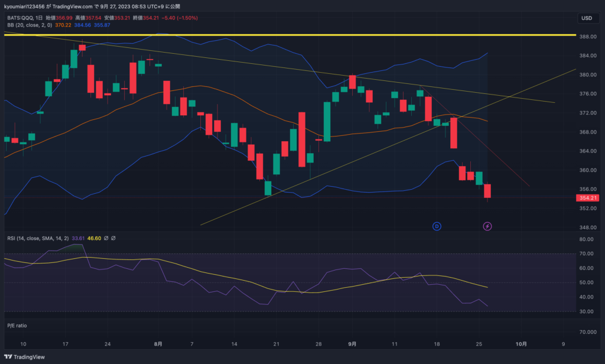The width and height of the screenshot is (605, 364).
Task: Click the high price value 357.54
Action: [93, 18]
